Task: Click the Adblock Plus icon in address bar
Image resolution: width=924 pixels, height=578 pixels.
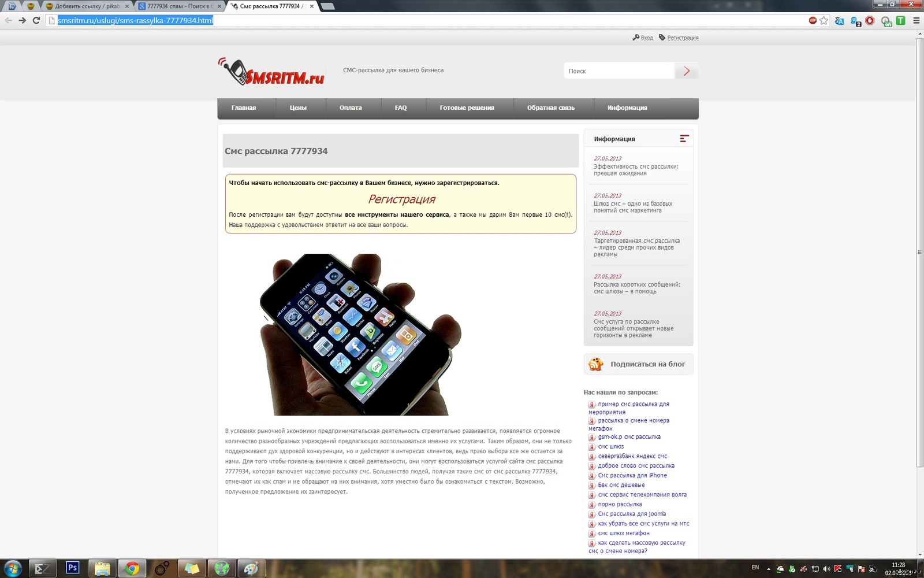Action: (813, 20)
